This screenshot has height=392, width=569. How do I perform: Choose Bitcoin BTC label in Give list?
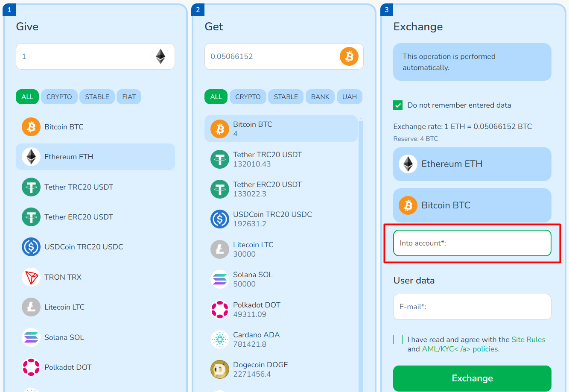coord(64,127)
